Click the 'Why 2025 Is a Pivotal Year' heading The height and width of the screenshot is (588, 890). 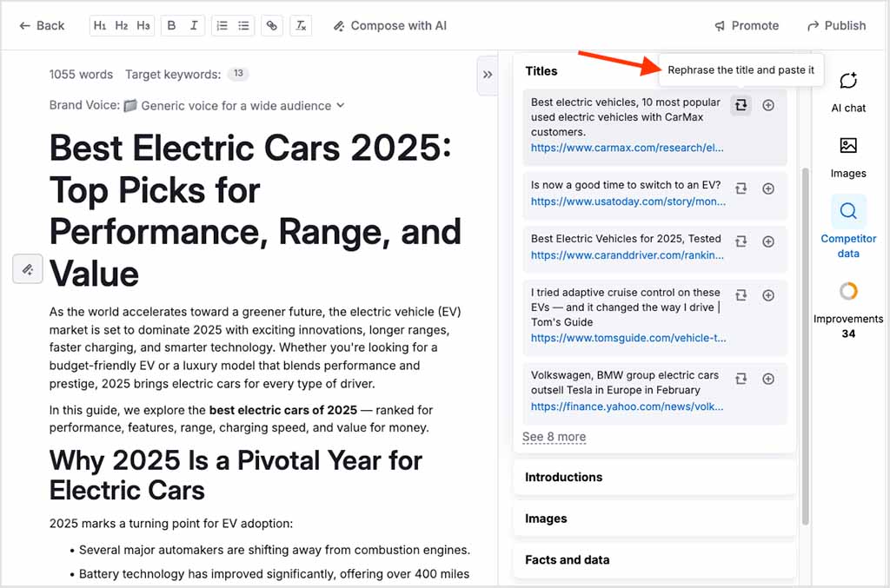pyautogui.click(x=236, y=475)
